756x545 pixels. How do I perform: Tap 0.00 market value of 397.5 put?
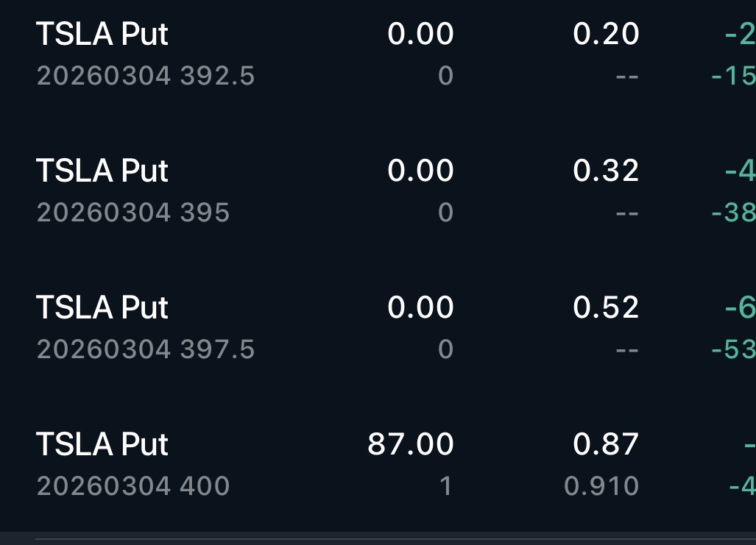(420, 307)
